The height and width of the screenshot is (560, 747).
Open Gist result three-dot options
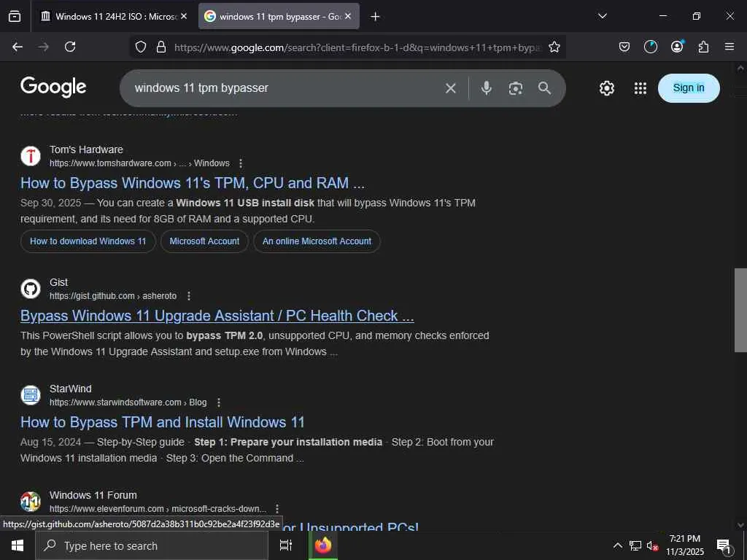pyautogui.click(x=189, y=296)
